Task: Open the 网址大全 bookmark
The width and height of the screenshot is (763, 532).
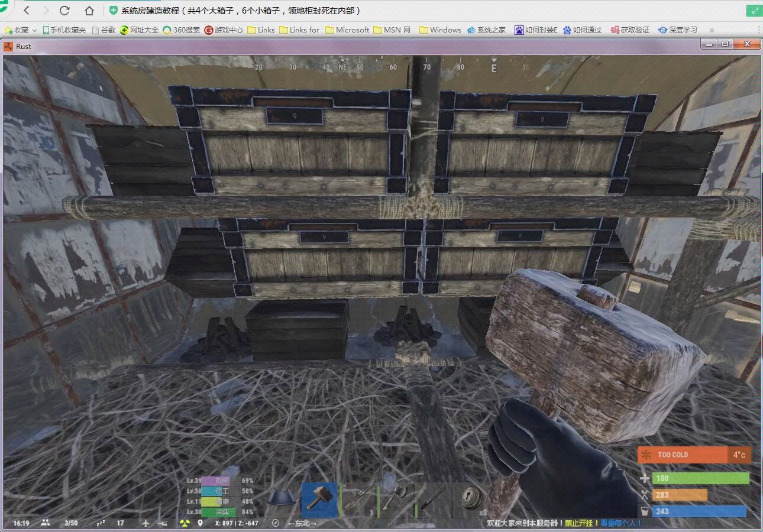Action: (139, 30)
